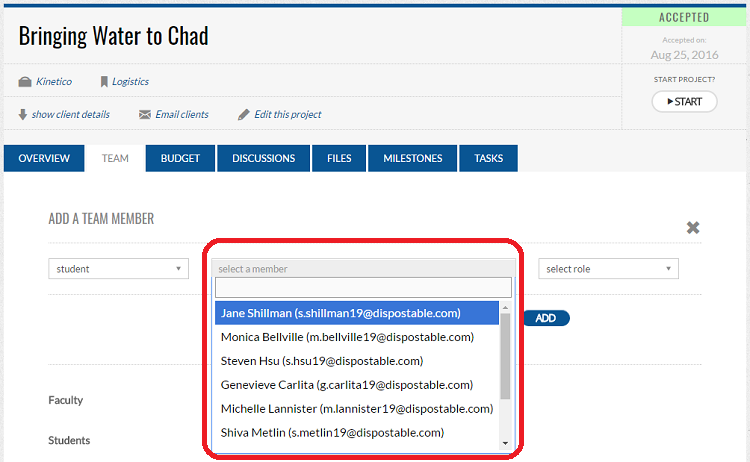The image size is (750, 462).
Task: Click the envelope icon for Email clients
Action: pos(145,115)
